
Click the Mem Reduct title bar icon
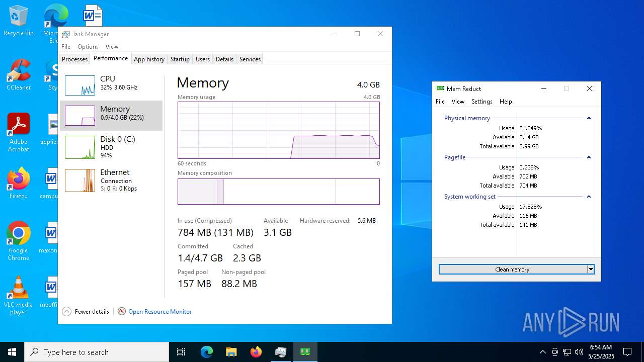click(440, 88)
